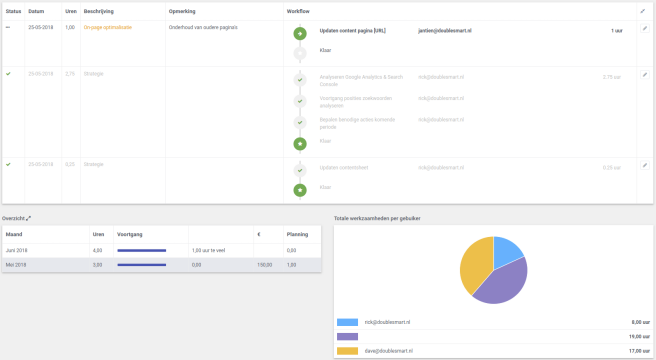Click the pencil icon for 0,25 Strategie row
This screenshot has width=656, height=360.
tap(645, 165)
